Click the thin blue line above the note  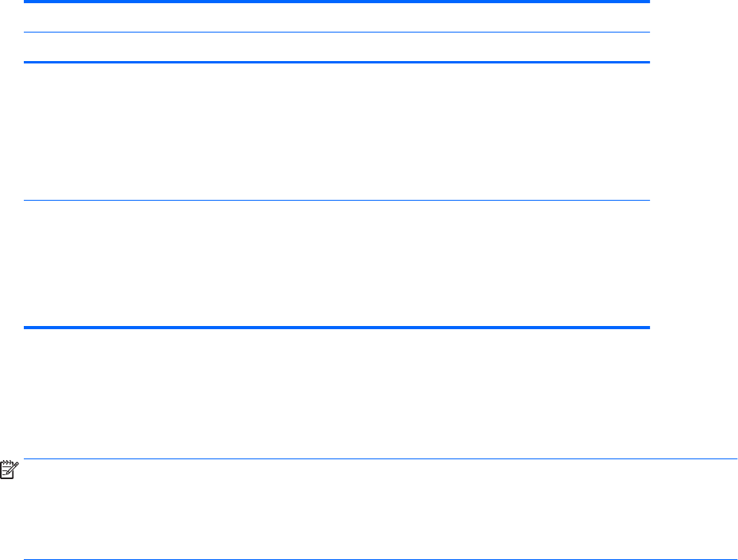(381, 458)
